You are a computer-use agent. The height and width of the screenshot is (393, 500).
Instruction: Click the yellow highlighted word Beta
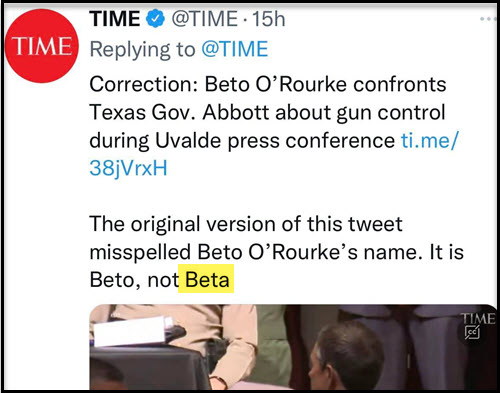pyautogui.click(x=207, y=279)
